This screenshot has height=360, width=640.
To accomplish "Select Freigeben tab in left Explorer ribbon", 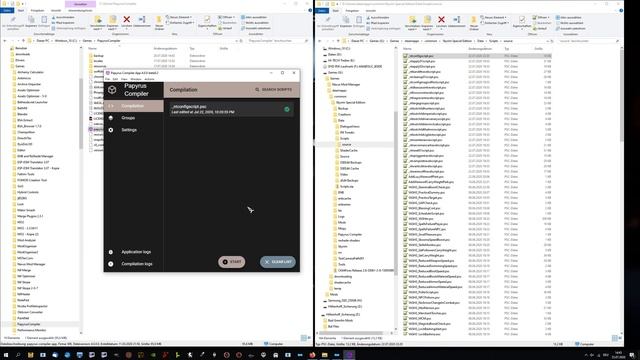I will tap(38, 10).
